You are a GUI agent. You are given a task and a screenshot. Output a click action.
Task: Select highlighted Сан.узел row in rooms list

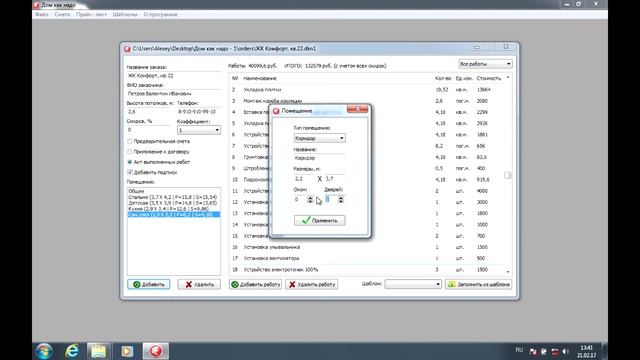(x=173, y=214)
